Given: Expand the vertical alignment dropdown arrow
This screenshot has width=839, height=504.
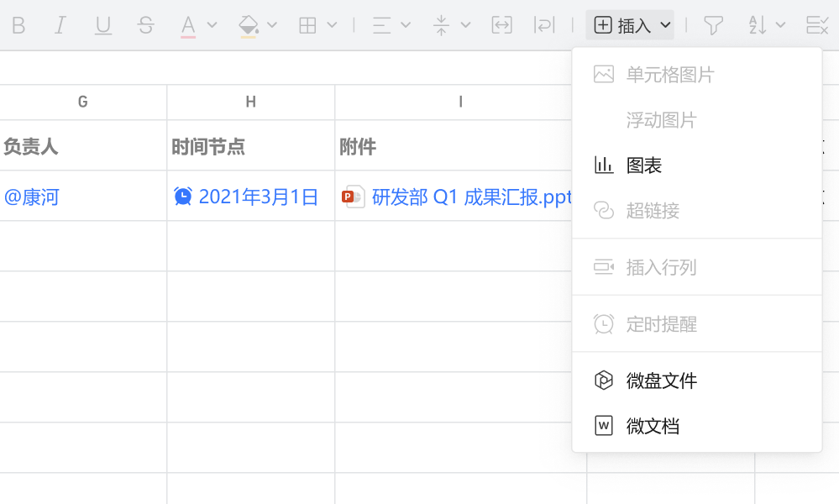Looking at the screenshot, I should (x=465, y=24).
